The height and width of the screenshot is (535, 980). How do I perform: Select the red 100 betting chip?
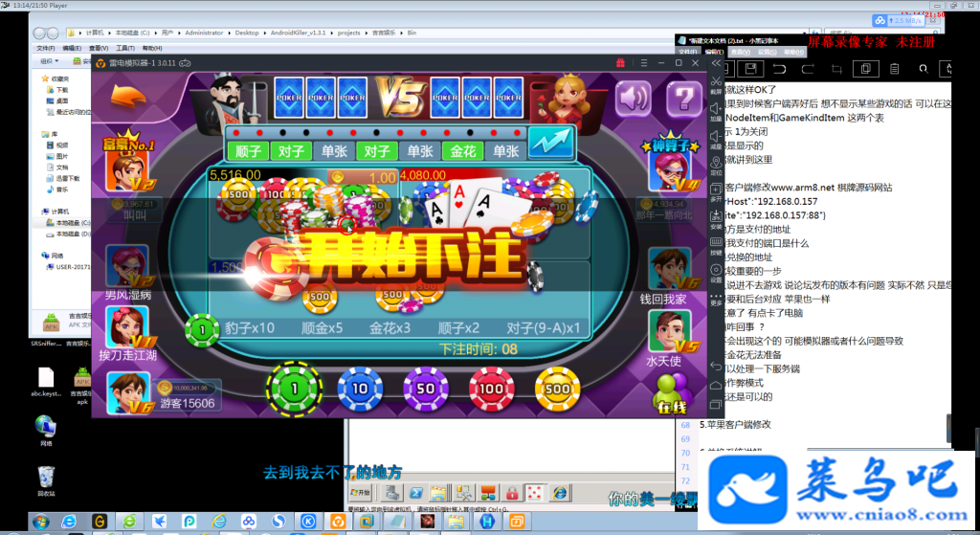[492, 390]
